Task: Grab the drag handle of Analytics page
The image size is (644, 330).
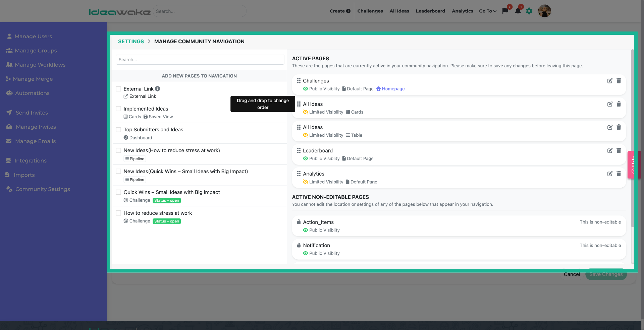Action: click(x=299, y=174)
